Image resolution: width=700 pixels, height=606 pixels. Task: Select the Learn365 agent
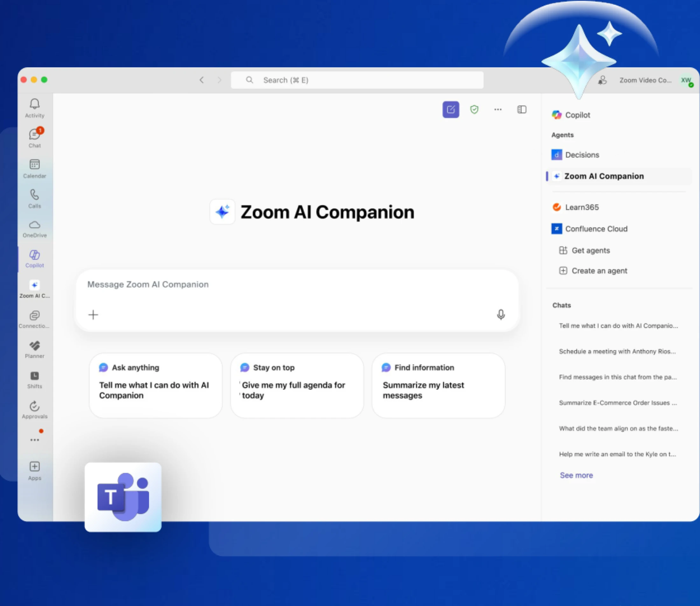pyautogui.click(x=576, y=207)
